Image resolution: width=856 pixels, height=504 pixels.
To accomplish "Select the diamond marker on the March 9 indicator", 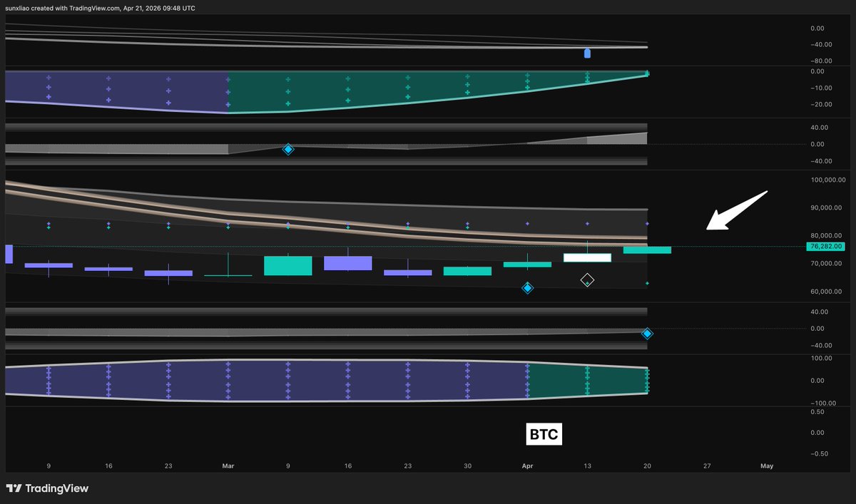I will (x=288, y=149).
